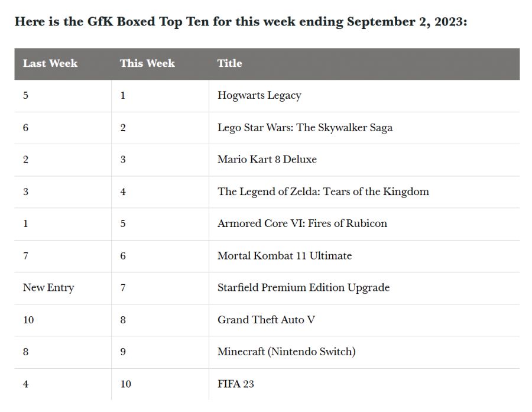Click this week's rank 5 cell

click(123, 223)
